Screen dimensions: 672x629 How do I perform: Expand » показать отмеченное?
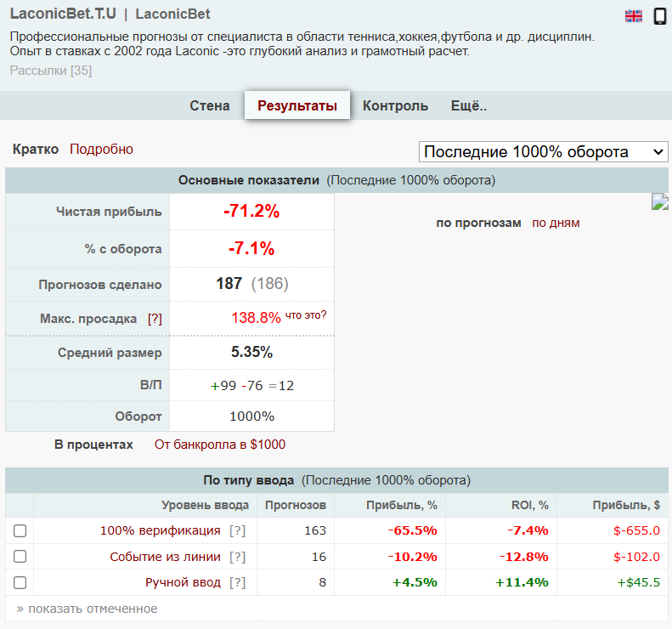87,609
